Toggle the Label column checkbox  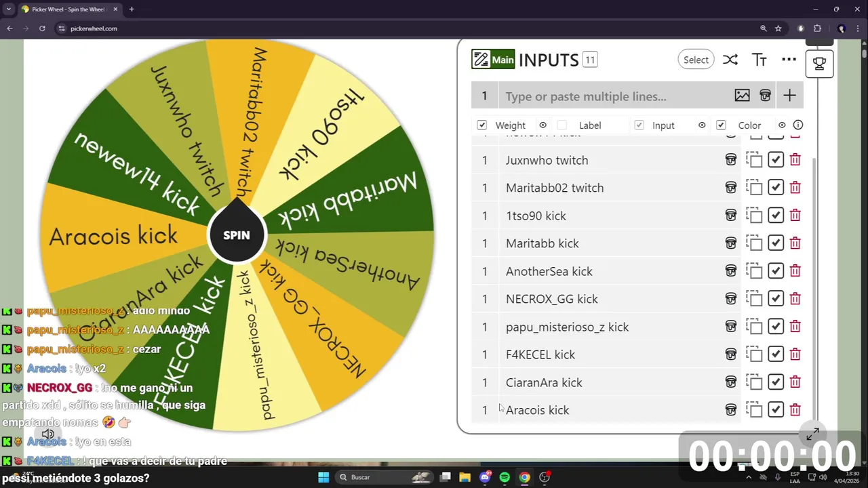[561, 125]
